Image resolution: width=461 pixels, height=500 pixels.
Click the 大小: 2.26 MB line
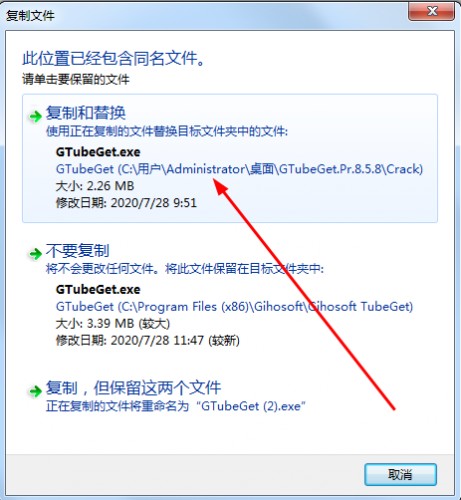click(x=95, y=186)
